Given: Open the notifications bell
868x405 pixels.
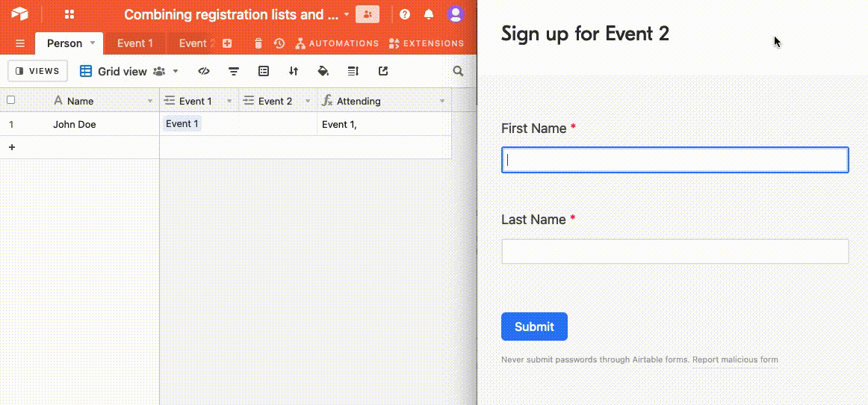Looking at the screenshot, I should coord(428,14).
